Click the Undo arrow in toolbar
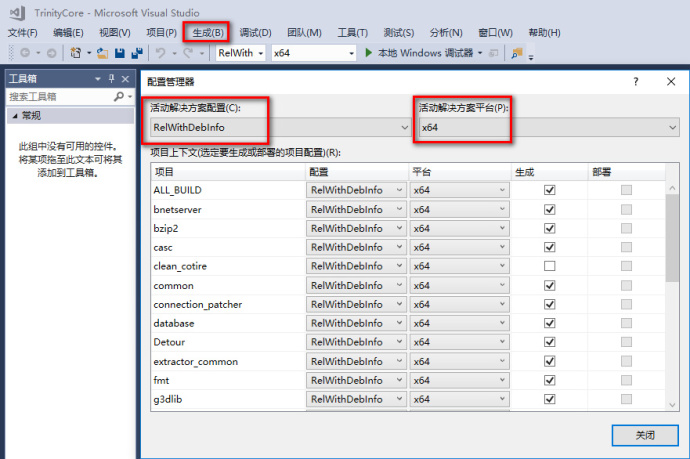Viewport: 690px width, 459px height. coord(161,52)
